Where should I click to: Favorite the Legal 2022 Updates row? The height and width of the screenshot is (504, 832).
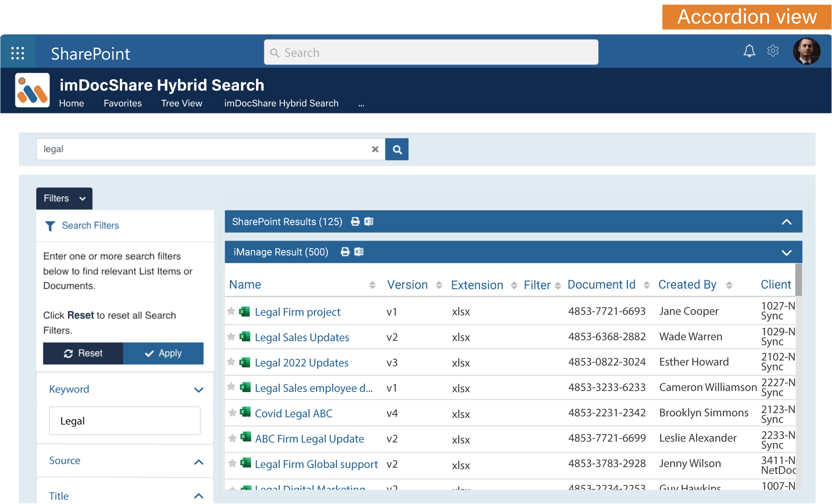231,361
